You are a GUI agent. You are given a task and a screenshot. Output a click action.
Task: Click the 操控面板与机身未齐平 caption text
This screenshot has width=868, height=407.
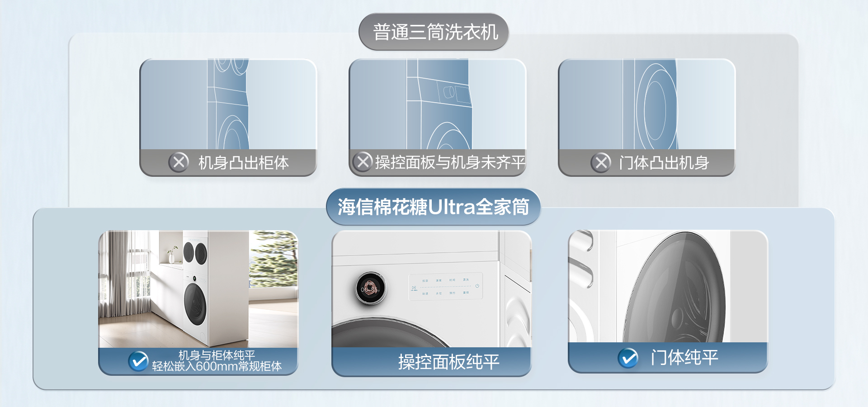450,162
